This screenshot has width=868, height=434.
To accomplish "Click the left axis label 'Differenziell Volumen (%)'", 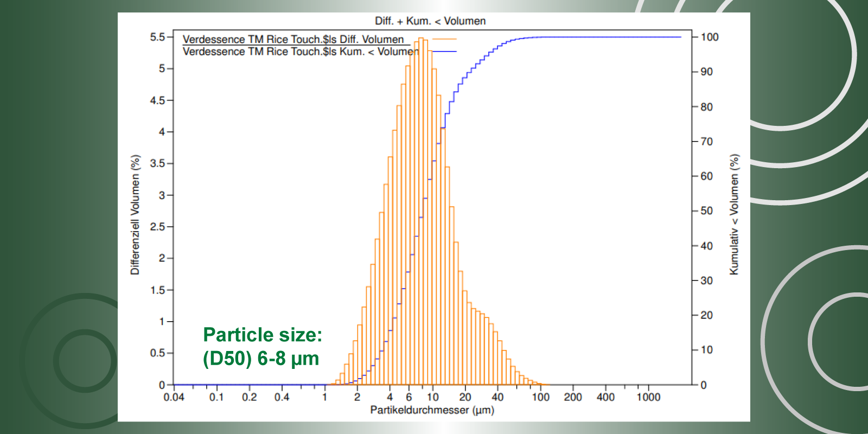I will point(135,215).
